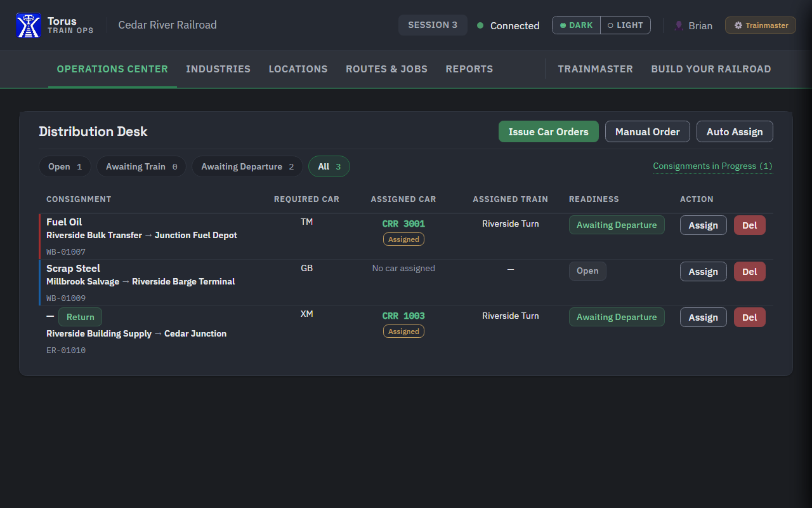The image size is (812, 508).
Task: Click the gear icon in Trainmaster badge
Action: pos(738,25)
